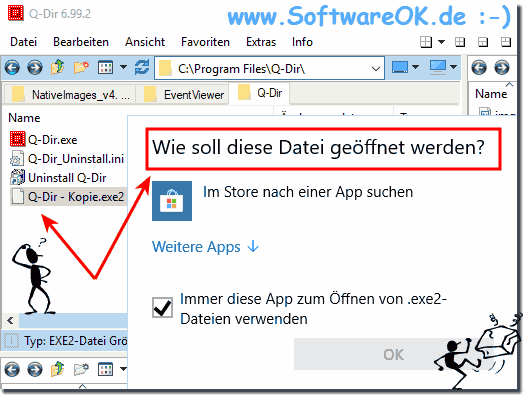This screenshot has height=396, width=524.
Task: Select the four-pane layout icon
Action: point(426,42)
